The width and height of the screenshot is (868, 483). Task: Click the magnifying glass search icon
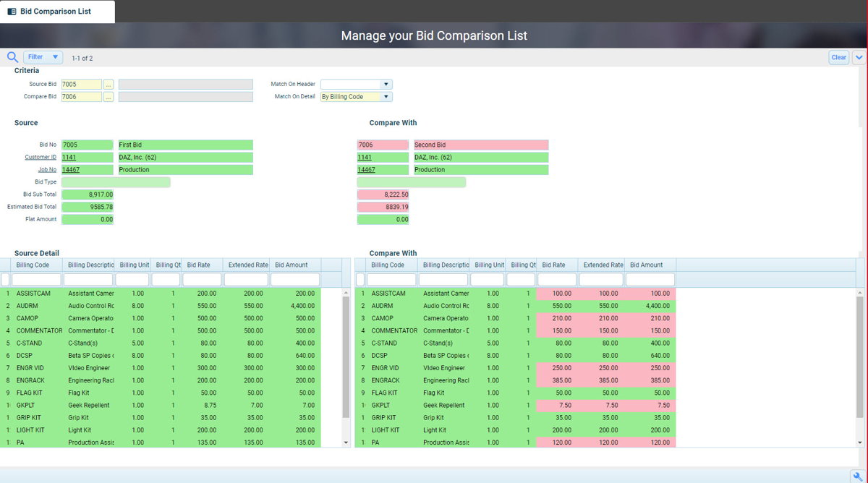[x=12, y=57]
